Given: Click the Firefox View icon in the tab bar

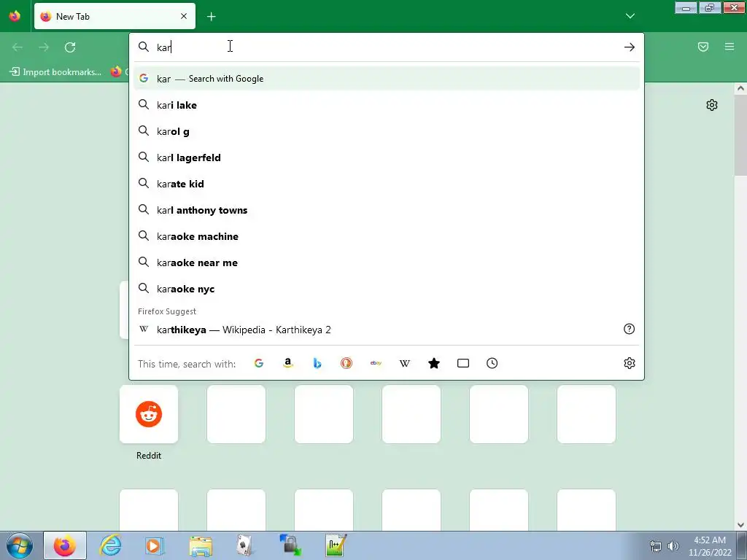Looking at the screenshot, I should point(15,16).
